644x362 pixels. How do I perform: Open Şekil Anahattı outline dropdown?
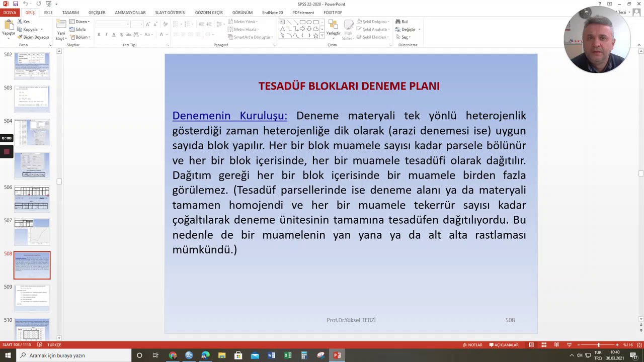373,29
